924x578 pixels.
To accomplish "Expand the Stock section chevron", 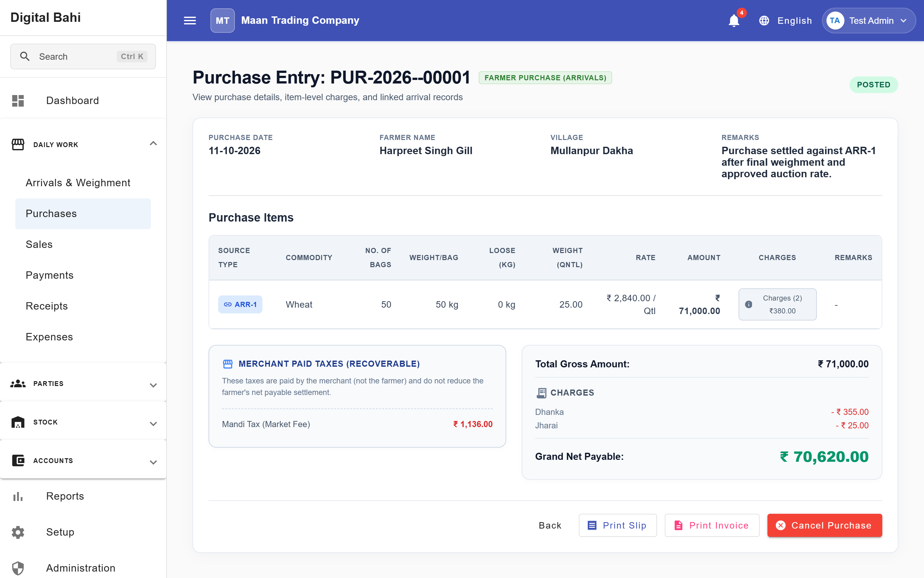I will pos(153,424).
